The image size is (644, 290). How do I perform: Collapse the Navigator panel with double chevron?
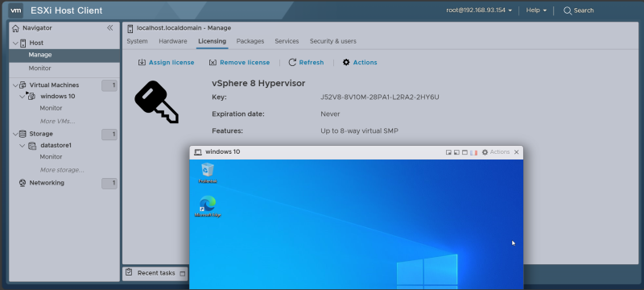pos(109,28)
